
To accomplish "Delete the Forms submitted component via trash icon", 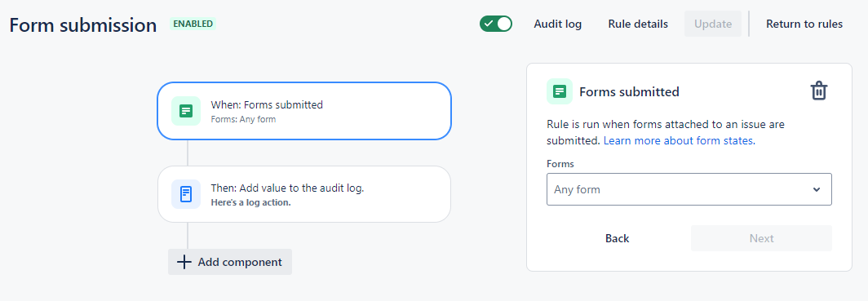I will pos(819,91).
